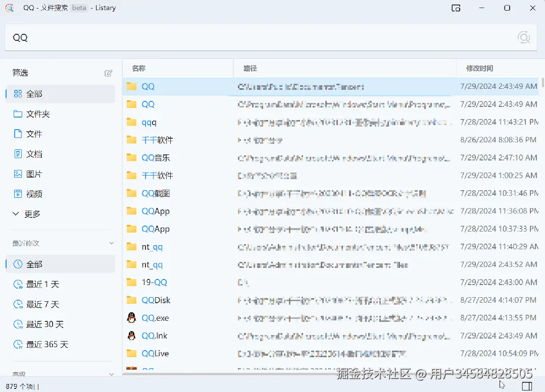The width and height of the screenshot is (545, 392).
Task: Click folder icon of QQ截图 row
Action: pyautogui.click(x=131, y=193)
